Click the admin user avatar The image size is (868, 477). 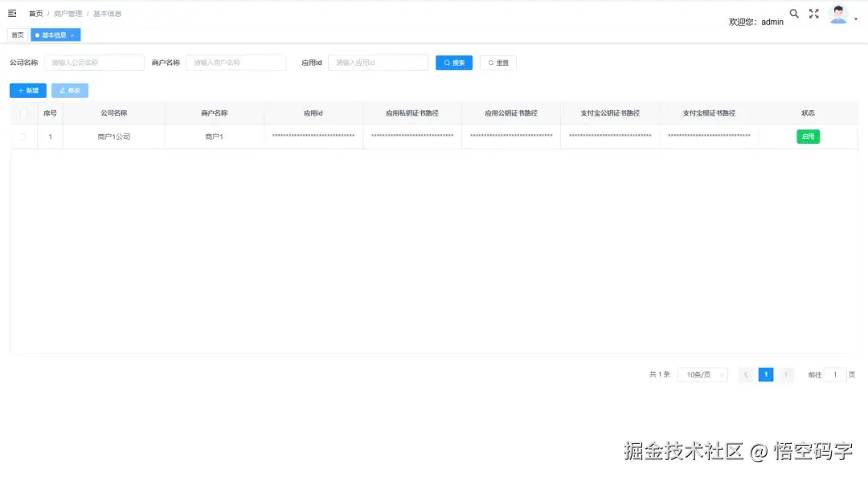[838, 13]
